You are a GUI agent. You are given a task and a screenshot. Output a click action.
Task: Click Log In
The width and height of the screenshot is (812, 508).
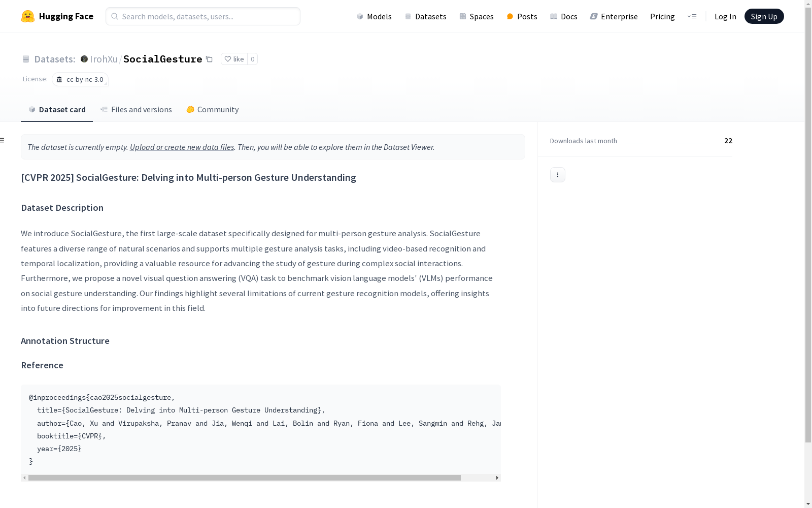click(x=725, y=16)
